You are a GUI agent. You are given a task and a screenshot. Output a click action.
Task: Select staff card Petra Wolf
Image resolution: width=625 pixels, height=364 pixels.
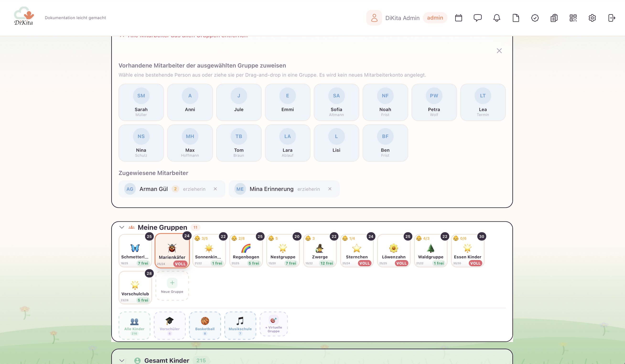(x=434, y=102)
